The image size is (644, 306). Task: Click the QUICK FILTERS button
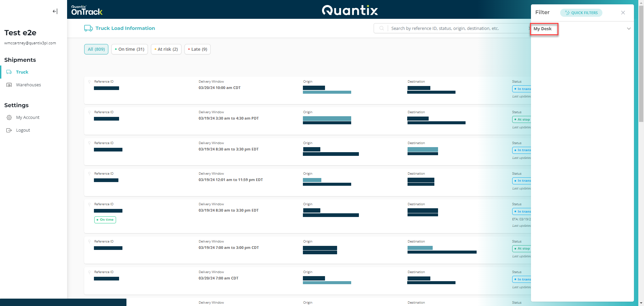point(581,13)
